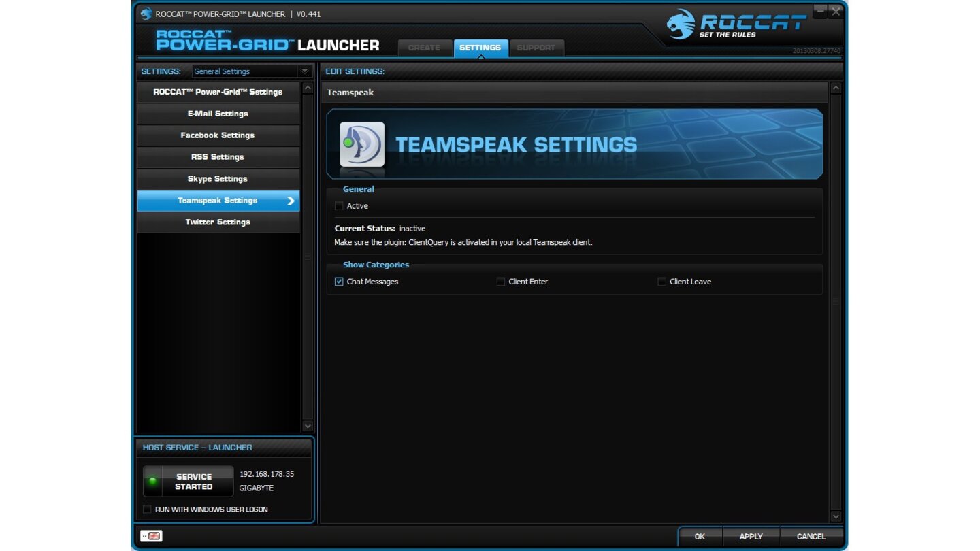Open RSS Settings
Image resolution: width=980 pixels, height=551 pixels.
[218, 157]
